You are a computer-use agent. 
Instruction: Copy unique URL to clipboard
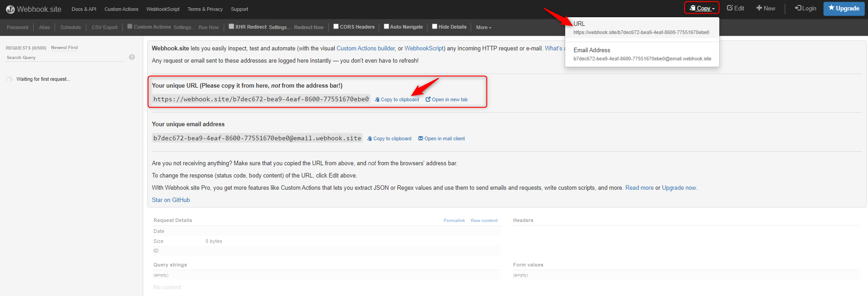(x=397, y=99)
